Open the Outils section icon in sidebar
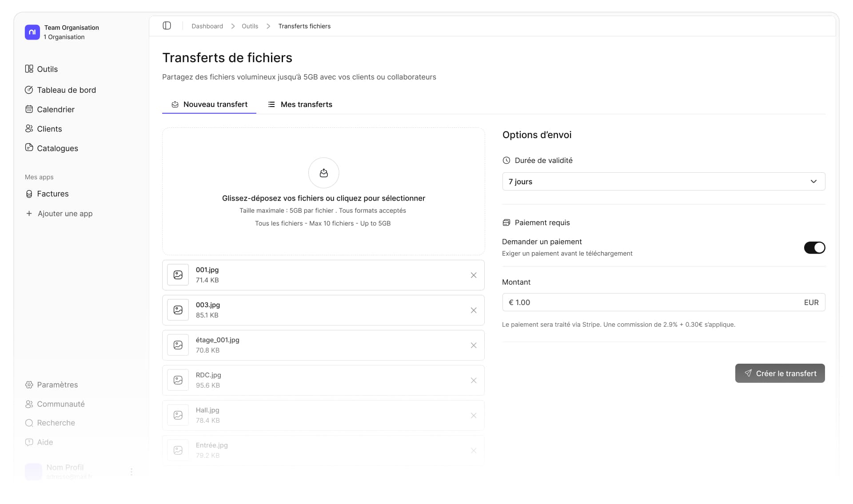 [x=29, y=69]
